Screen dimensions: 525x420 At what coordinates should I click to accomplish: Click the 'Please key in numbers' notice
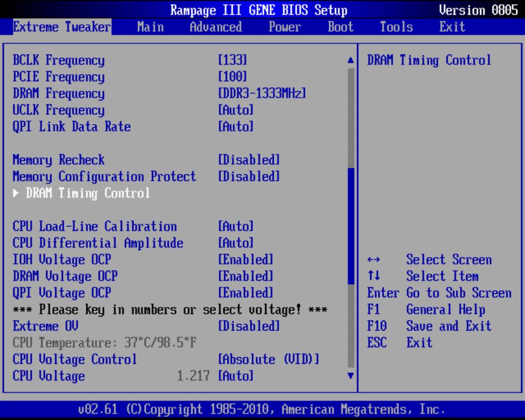[x=170, y=310]
